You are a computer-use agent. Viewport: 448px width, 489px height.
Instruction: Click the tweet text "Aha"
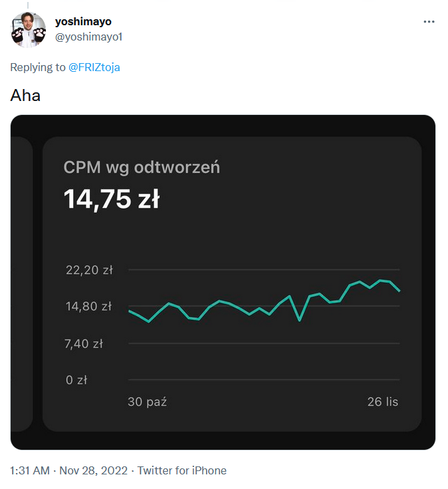click(25, 95)
